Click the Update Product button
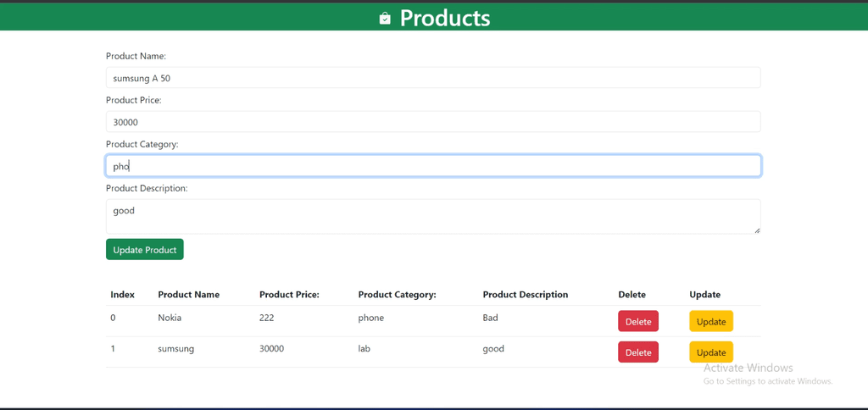Viewport: 868px width, 410px height. pos(144,250)
